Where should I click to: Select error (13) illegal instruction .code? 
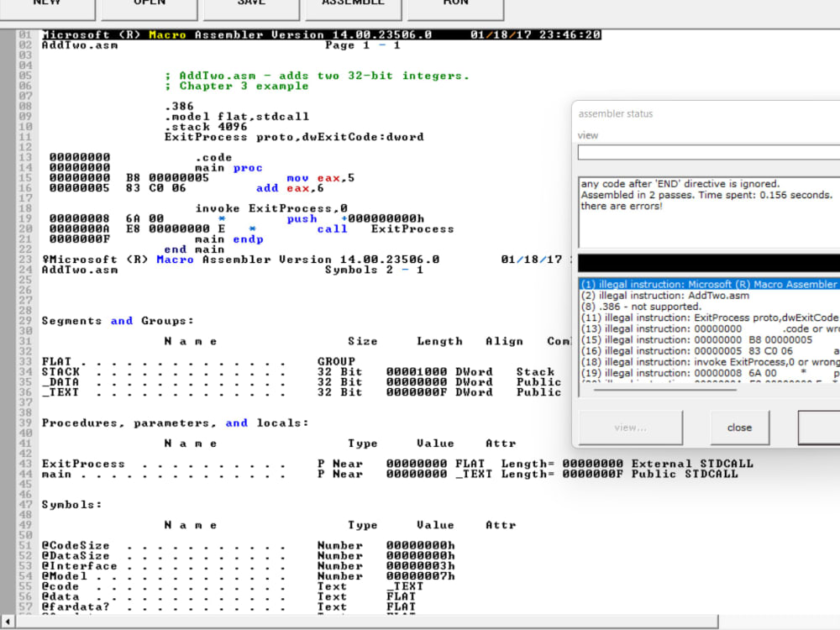(x=710, y=329)
